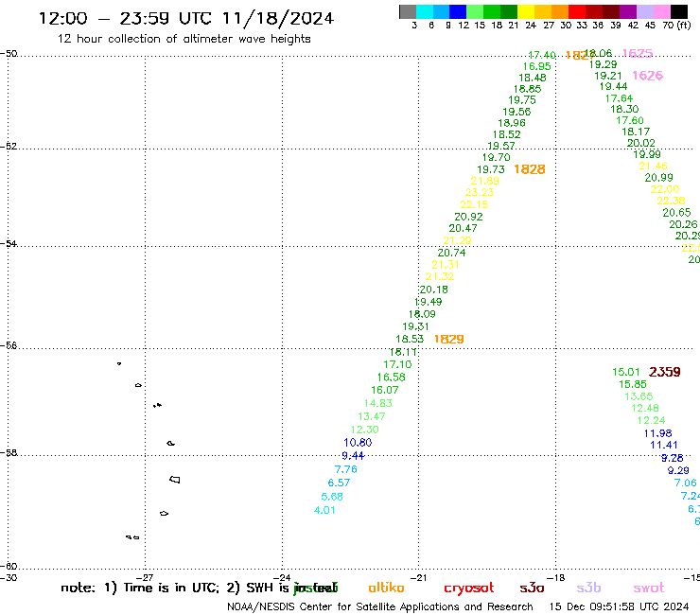Click the generation timestamp 15 Dec 09:51:58
Screen dimensions: 700x615
(620, 606)
